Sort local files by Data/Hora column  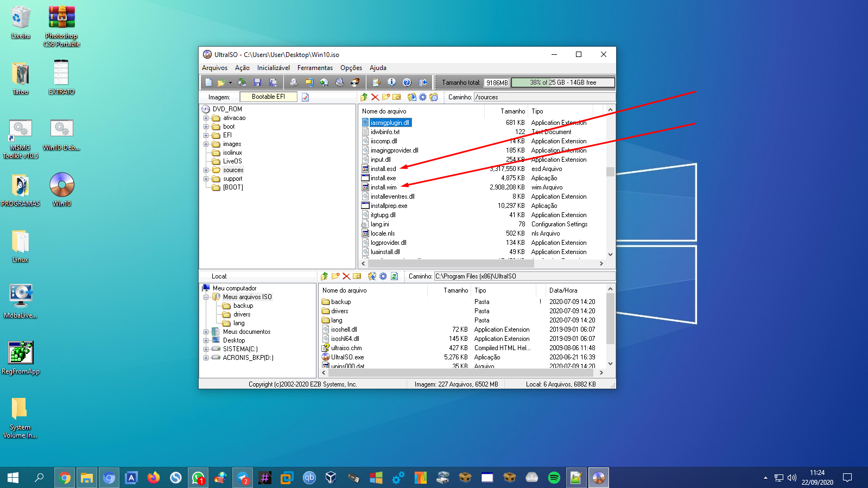coord(563,290)
